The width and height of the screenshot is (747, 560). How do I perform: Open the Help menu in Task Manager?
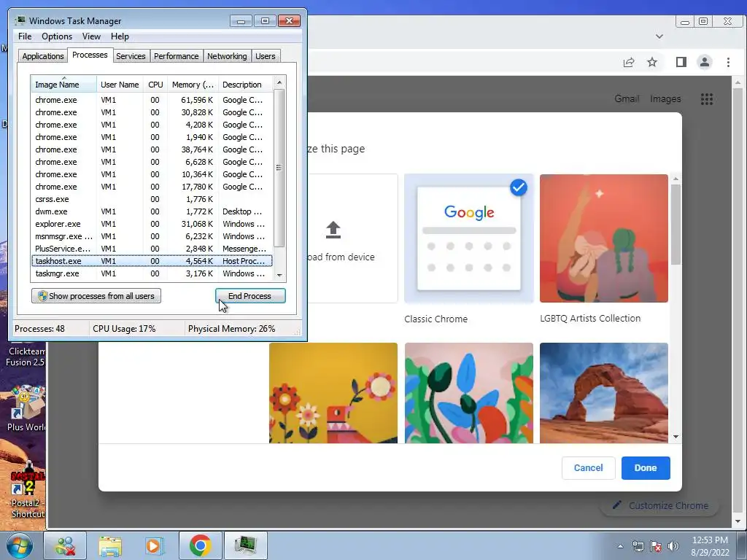pyautogui.click(x=120, y=36)
